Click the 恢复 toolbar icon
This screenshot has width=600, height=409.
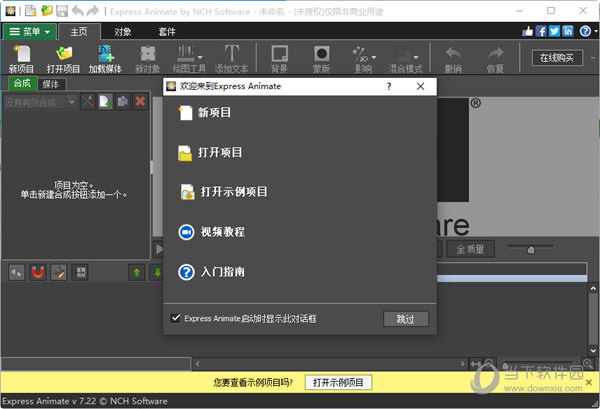click(495, 59)
